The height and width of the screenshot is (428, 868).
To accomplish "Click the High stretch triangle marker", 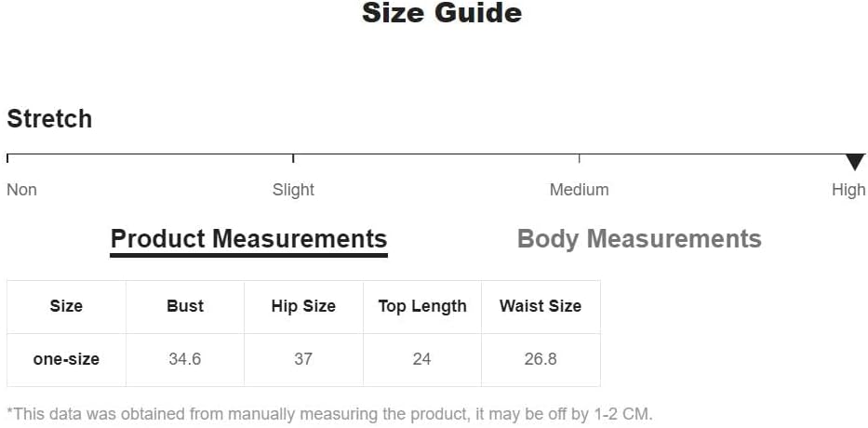I will pyautogui.click(x=855, y=162).
